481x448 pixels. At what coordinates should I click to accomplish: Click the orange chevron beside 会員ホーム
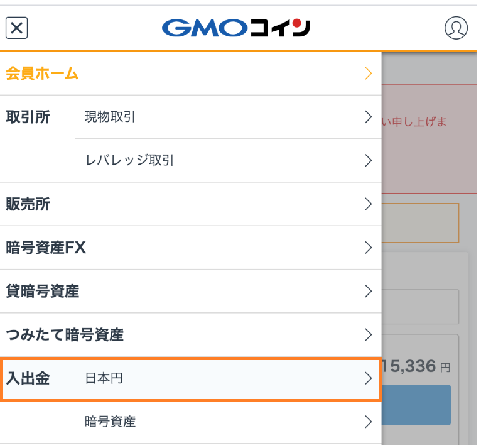369,74
